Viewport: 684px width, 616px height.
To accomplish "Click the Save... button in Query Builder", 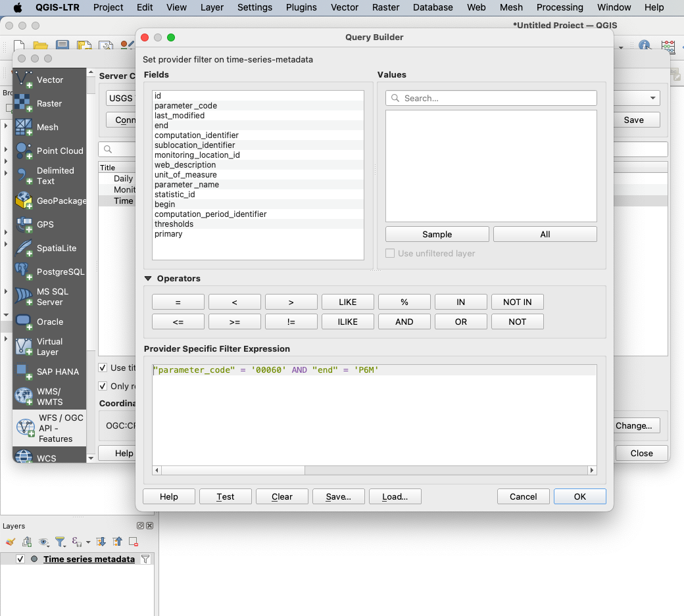I will pos(339,496).
